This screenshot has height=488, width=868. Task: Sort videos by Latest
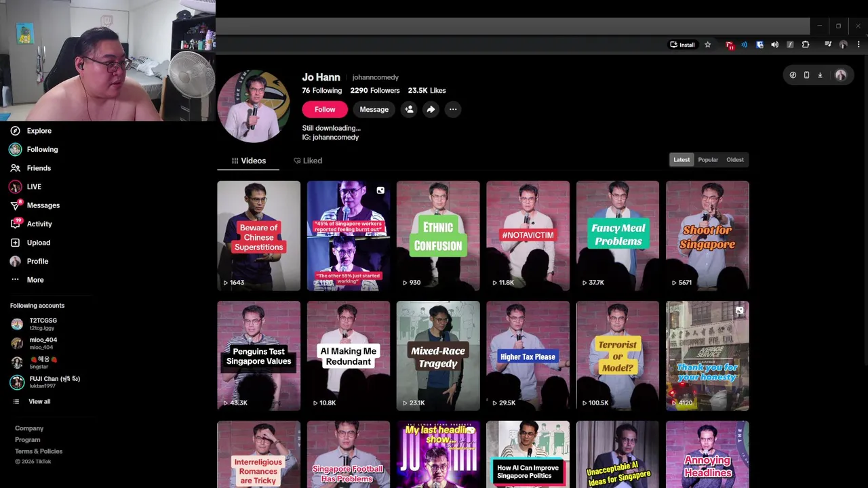pyautogui.click(x=682, y=160)
